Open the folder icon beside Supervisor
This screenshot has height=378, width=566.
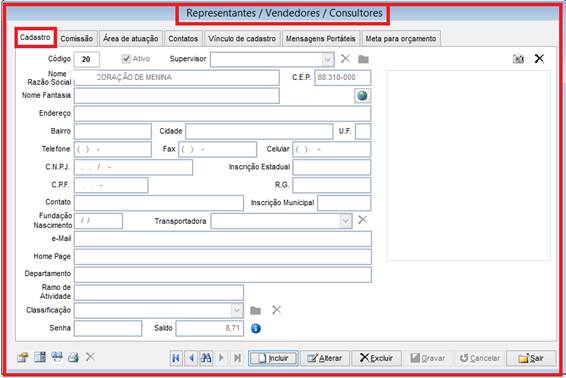click(363, 59)
